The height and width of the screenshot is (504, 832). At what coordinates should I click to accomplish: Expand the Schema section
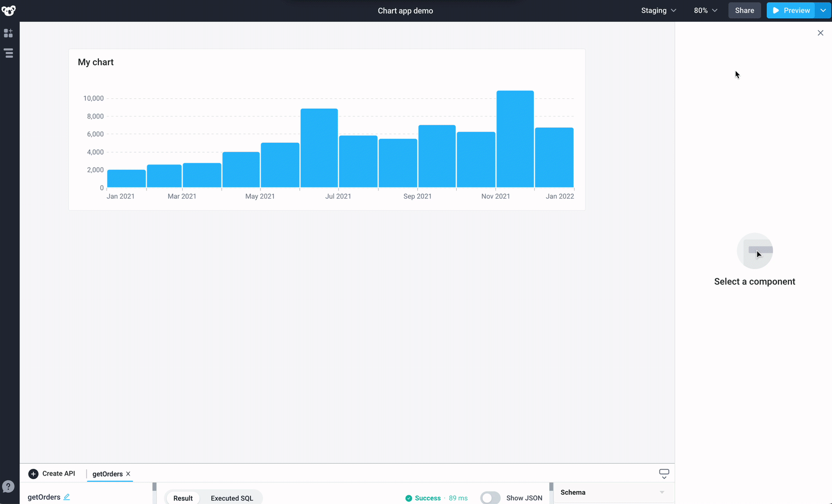(662, 493)
